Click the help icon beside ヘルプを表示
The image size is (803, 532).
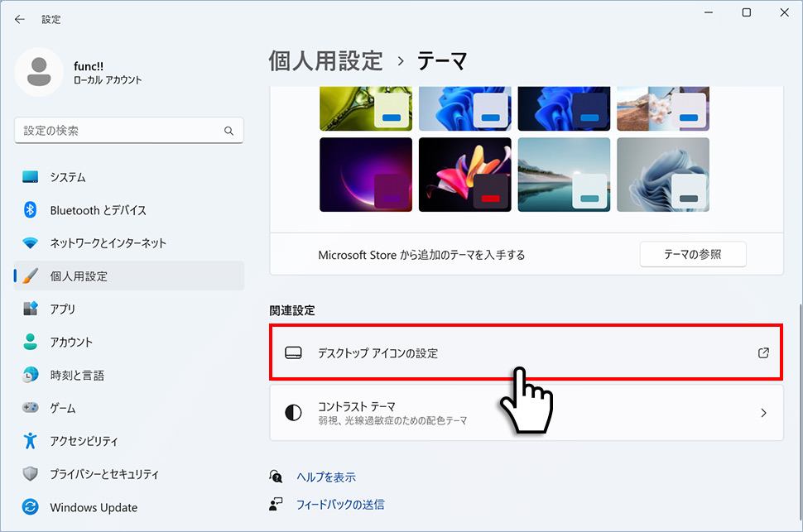click(x=276, y=477)
